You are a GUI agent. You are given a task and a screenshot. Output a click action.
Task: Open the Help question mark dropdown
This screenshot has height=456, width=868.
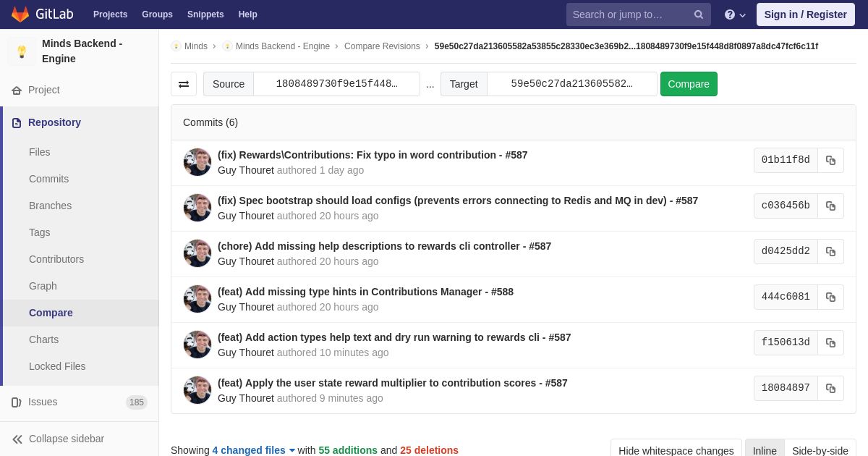click(x=734, y=14)
